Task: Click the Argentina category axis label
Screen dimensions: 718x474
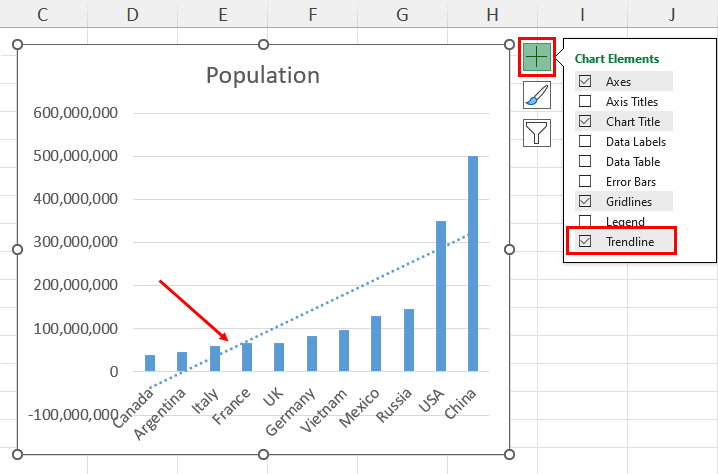Action: pyautogui.click(x=159, y=414)
